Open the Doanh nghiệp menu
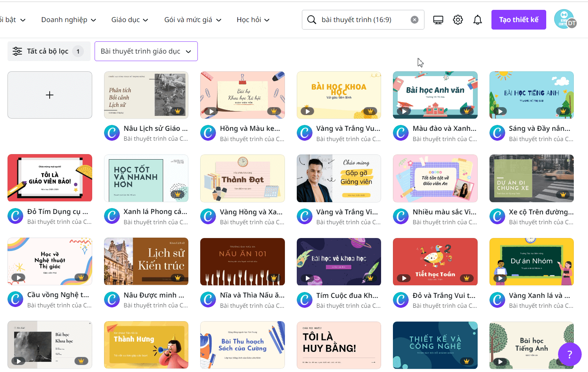Image resolution: width=588 pixels, height=372 pixels. pyautogui.click(x=68, y=20)
